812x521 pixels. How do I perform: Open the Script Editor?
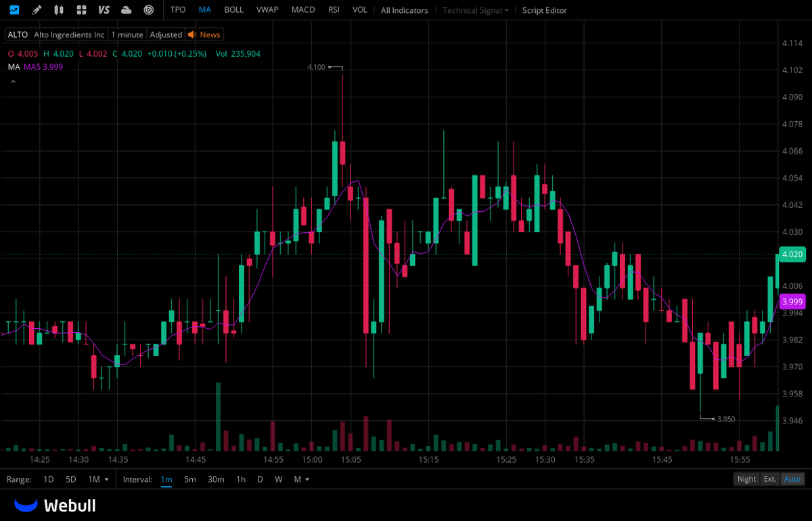click(x=545, y=10)
